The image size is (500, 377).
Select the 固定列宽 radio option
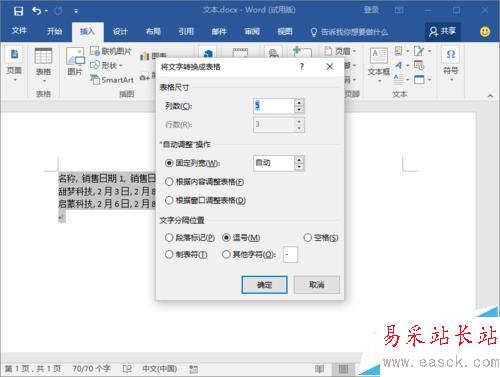(193, 163)
